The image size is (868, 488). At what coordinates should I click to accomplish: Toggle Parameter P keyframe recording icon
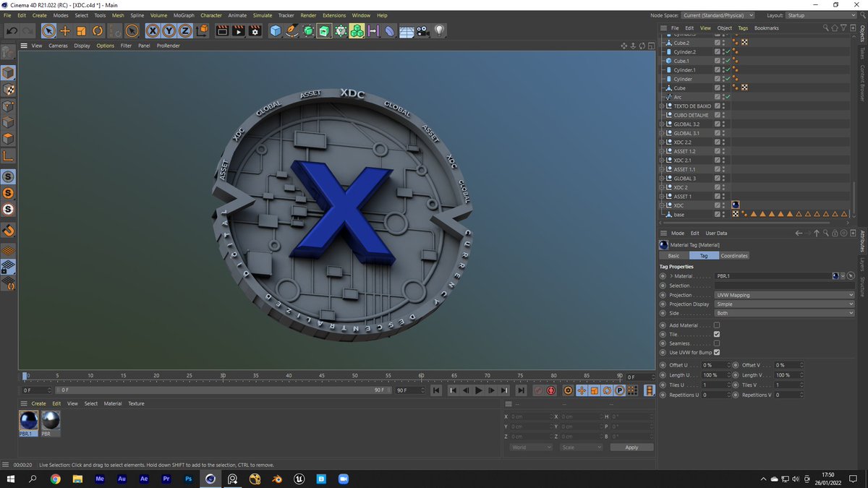point(620,390)
